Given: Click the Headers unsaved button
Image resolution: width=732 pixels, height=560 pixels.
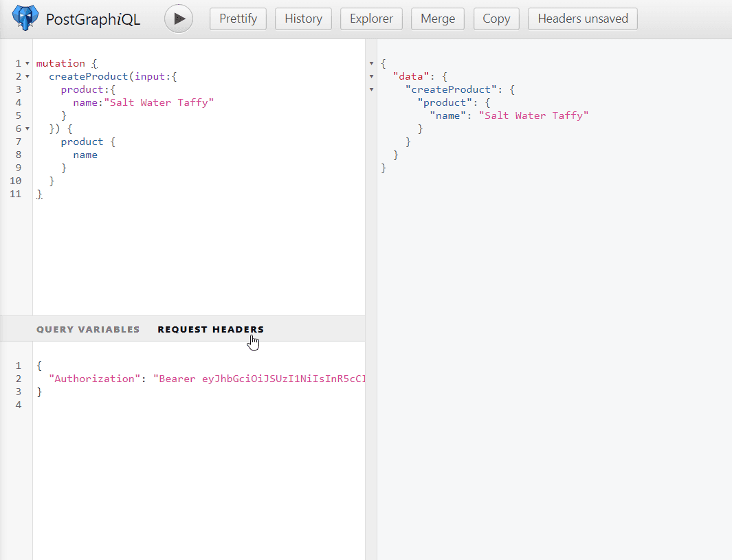Looking at the screenshot, I should pyautogui.click(x=583, y=19).
